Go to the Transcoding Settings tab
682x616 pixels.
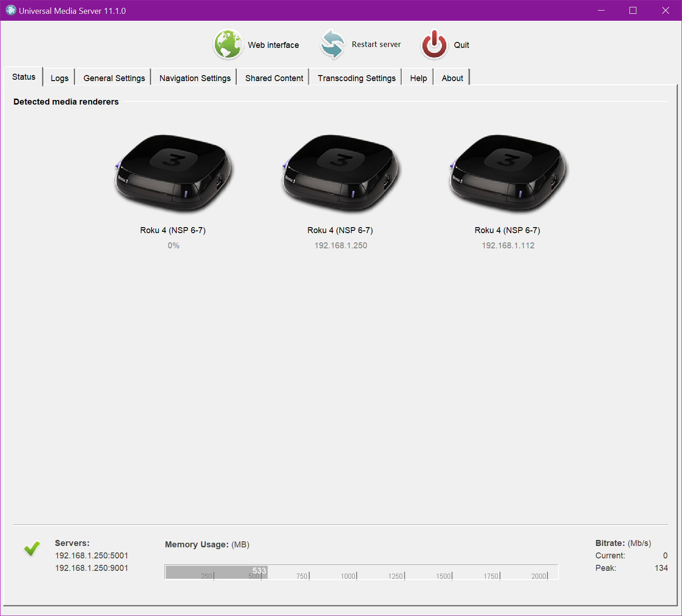[357, 78]
